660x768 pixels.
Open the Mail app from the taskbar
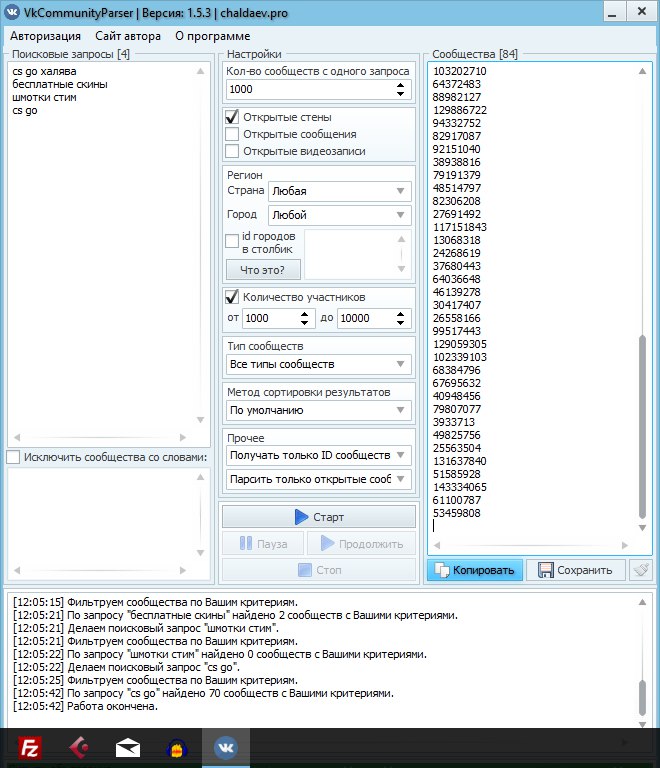[127, 747]
